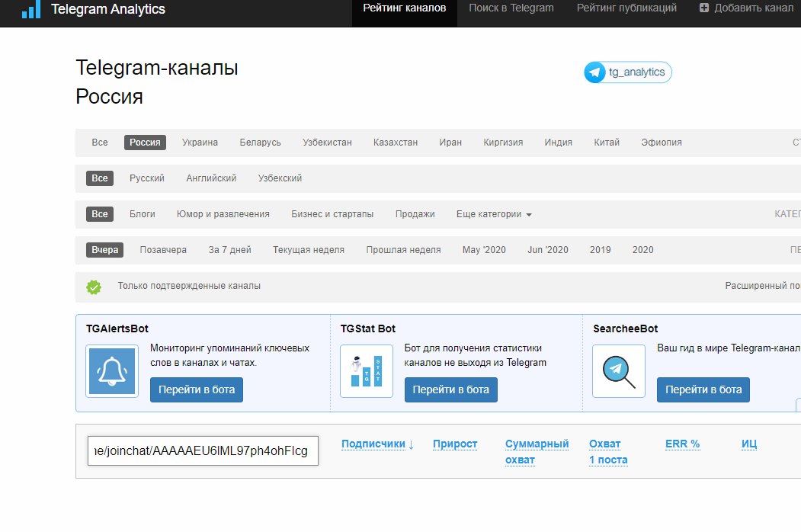Open the Рейтинг публикаций tab

tap(626, 8)
